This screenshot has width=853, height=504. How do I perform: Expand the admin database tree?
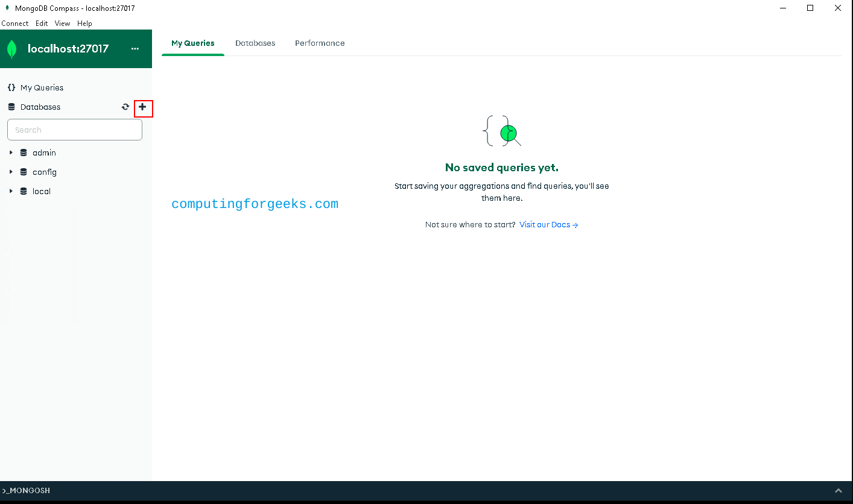coord(10,153)
